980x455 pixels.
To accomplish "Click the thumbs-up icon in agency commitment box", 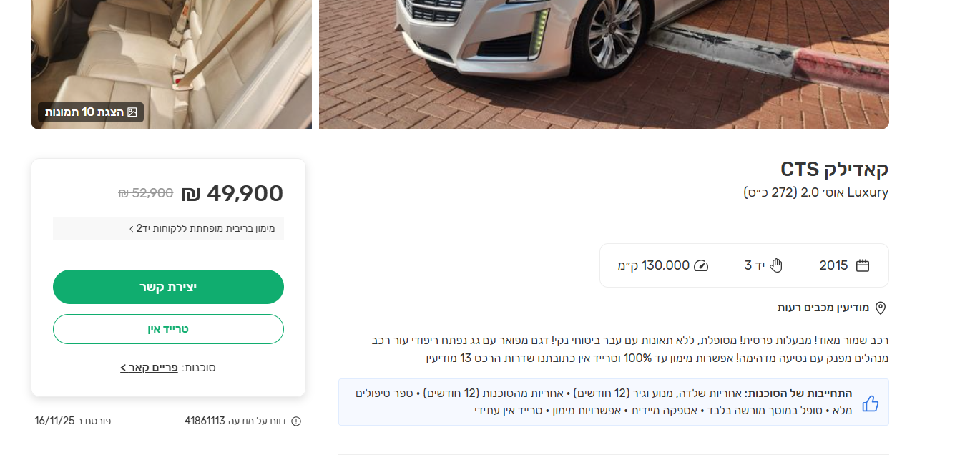I will click(x=870, y=403).
